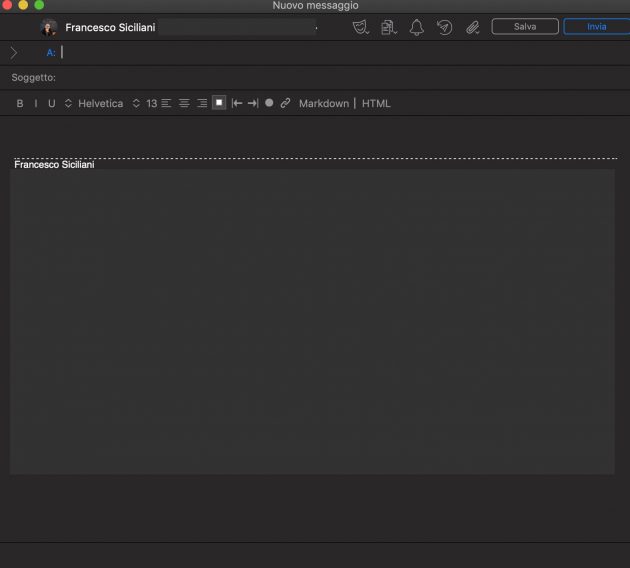Screen dimensions: 630x568
Task: Select Francesco Siciliani sender account
Action: [x=110, y=27]
